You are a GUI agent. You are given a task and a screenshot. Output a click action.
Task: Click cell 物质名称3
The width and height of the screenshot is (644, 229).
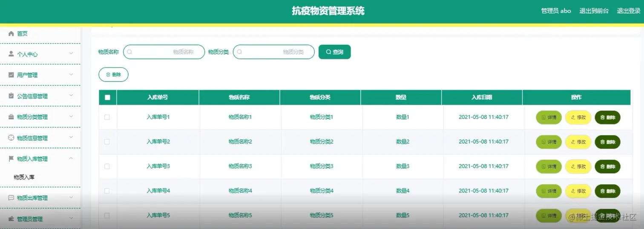(240, 166)
